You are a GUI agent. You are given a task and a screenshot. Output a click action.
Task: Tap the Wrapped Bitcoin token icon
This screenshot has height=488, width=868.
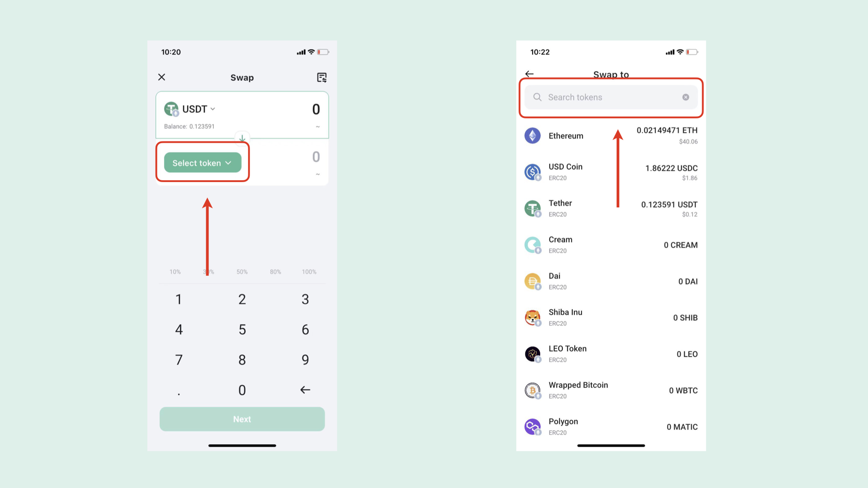[x=533, y=390]
